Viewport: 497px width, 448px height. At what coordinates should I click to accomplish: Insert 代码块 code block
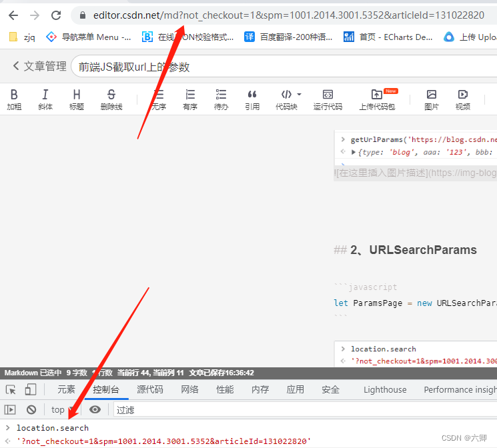pyautogui.click(x=286, y=99)
